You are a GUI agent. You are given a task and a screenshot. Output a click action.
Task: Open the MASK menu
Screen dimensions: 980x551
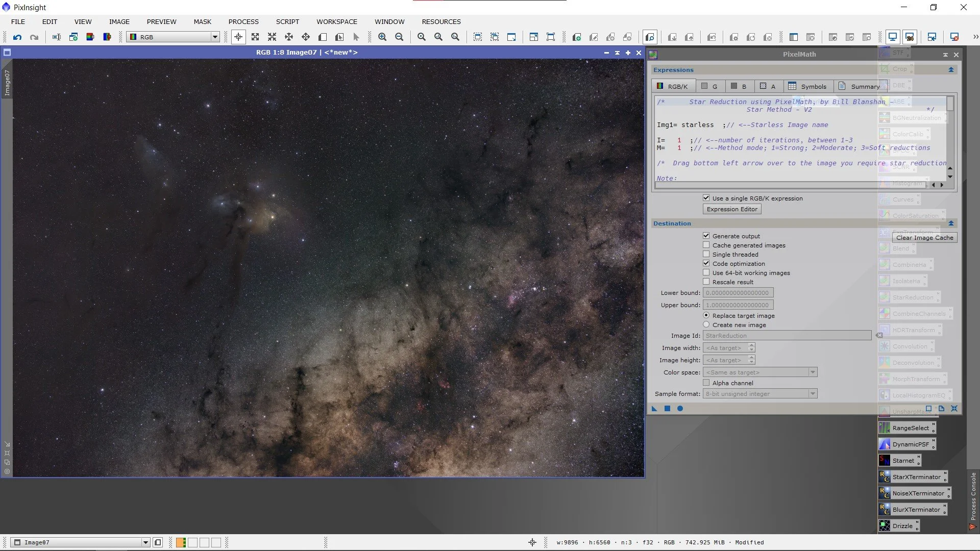(x=202, y=21)
